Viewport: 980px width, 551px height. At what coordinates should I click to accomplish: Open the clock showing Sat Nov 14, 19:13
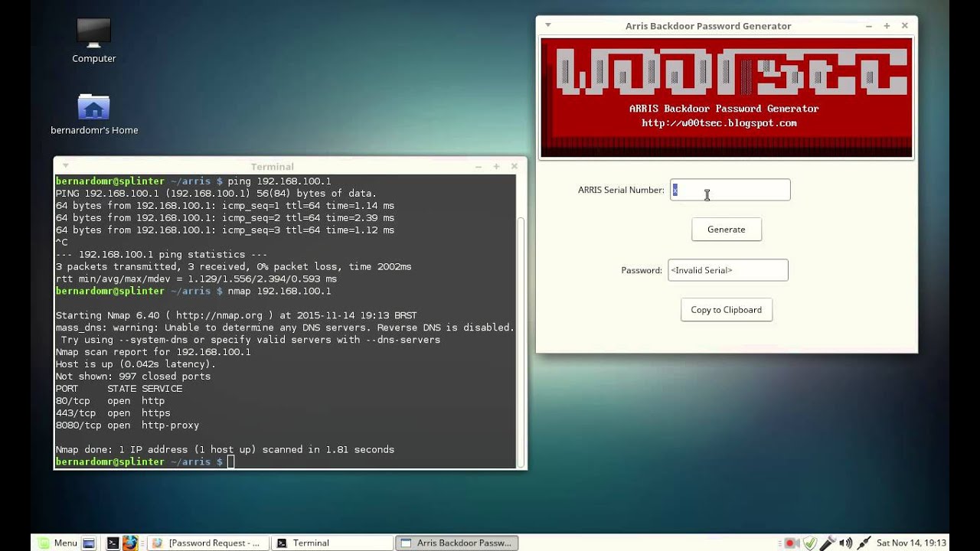pos(911,543)
